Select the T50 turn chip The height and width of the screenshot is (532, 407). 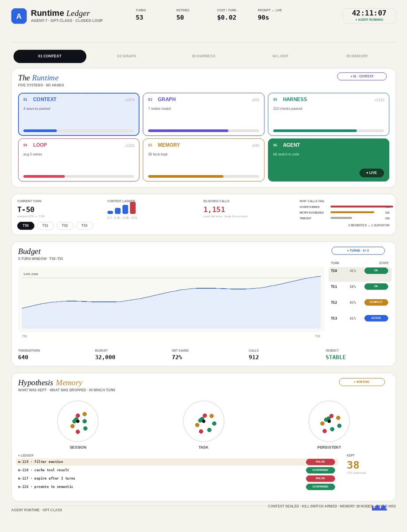26,226
